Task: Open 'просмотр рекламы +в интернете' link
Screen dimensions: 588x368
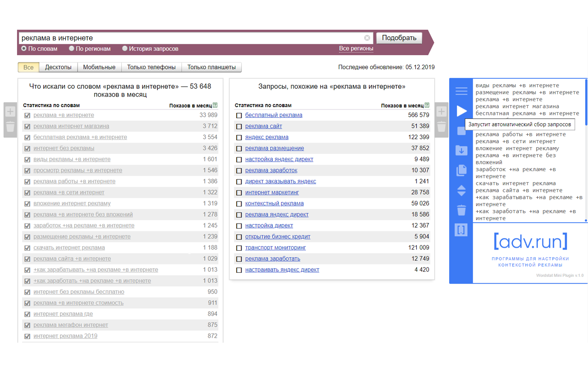Action: click(x=78, y=170)
